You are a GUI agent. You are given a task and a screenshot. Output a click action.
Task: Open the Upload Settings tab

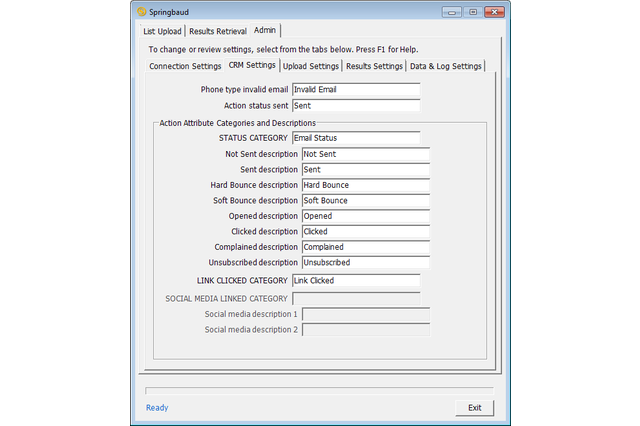click(310, 66)
